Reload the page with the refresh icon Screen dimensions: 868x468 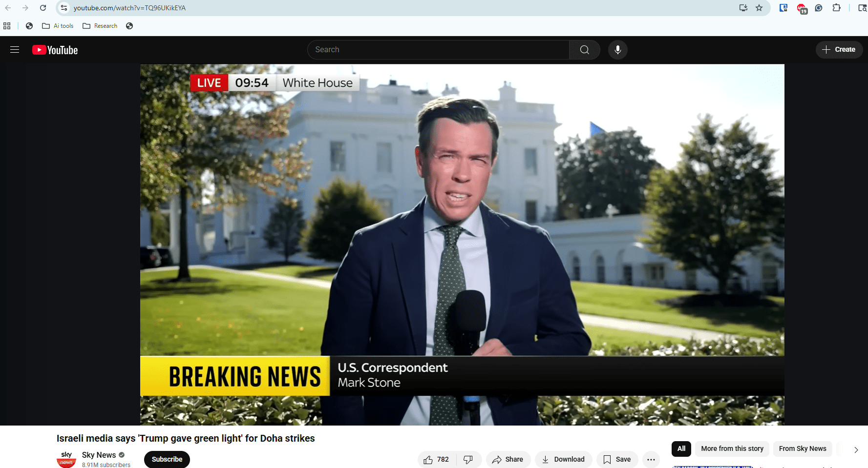tap(43, 8)
